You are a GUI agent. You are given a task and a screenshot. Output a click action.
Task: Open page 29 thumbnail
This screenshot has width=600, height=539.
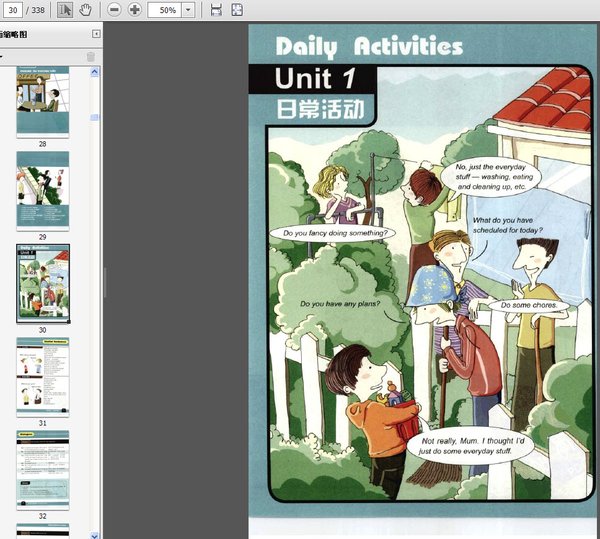pyautogui.click(x=42, y=191)
